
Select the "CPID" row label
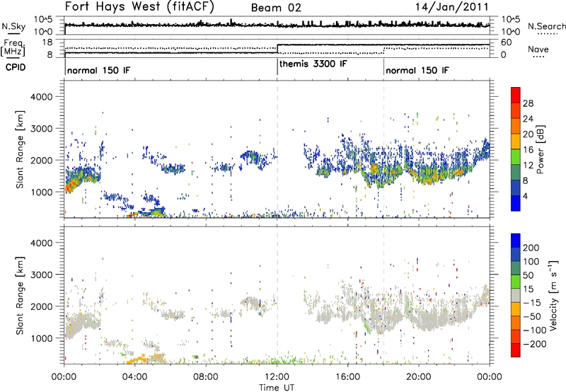pyautogui.click(x=16, y=67)
